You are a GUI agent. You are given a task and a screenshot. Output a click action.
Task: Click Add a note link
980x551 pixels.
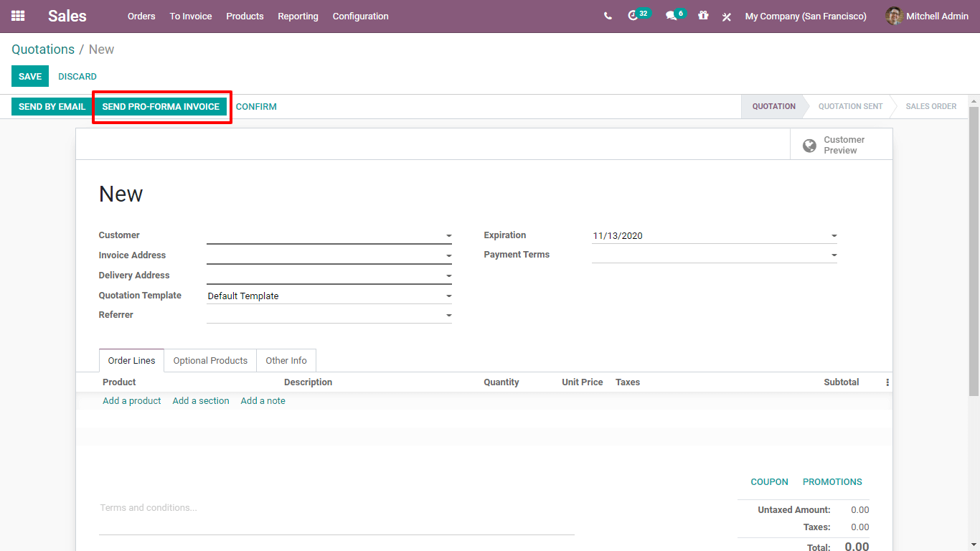coord(263,401)
